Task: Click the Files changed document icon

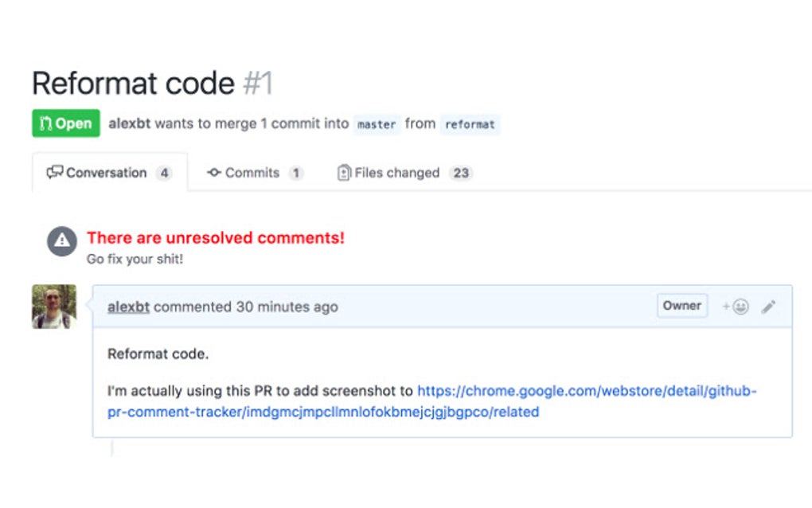Action: tap(344, 173)
